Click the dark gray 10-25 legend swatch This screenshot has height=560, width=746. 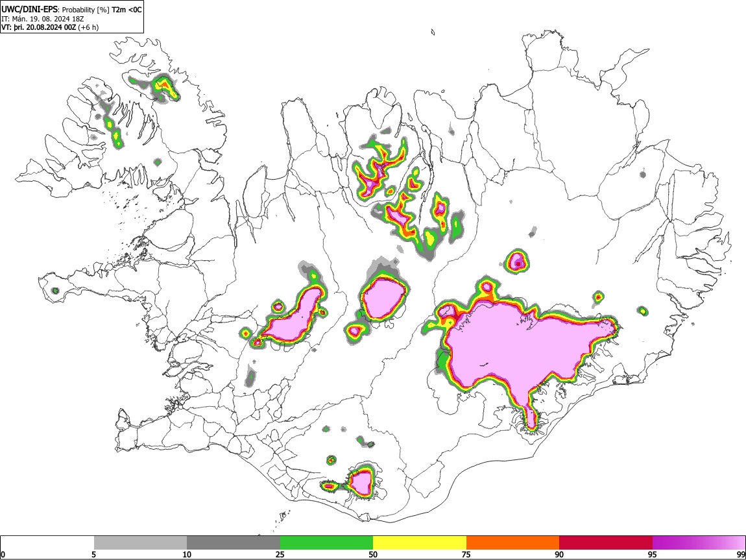click(x=234, y=542)
